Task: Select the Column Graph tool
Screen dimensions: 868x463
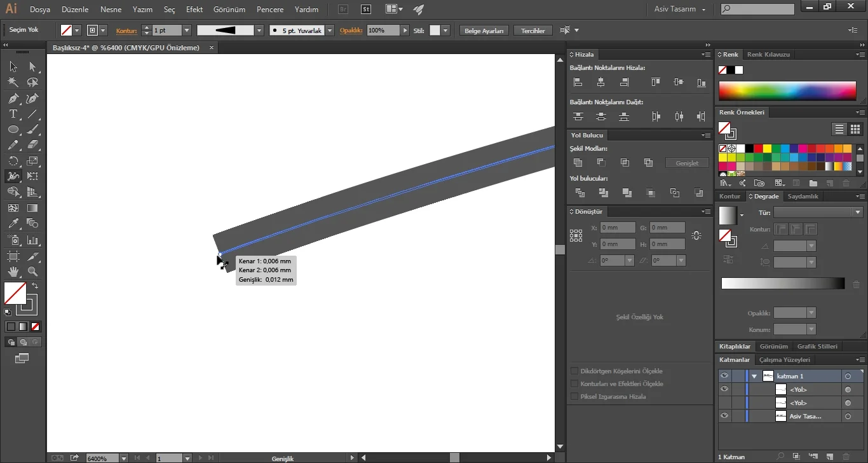Action: pos(32,240)
